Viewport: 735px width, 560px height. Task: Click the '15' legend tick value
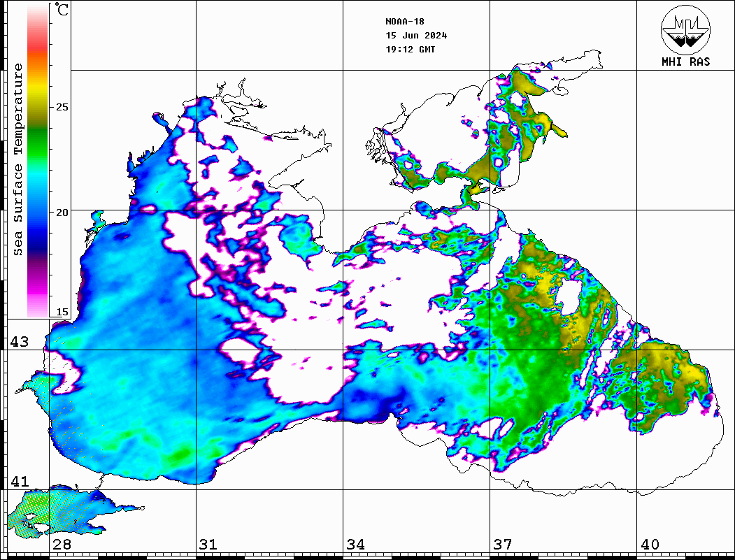pos(62,312)
